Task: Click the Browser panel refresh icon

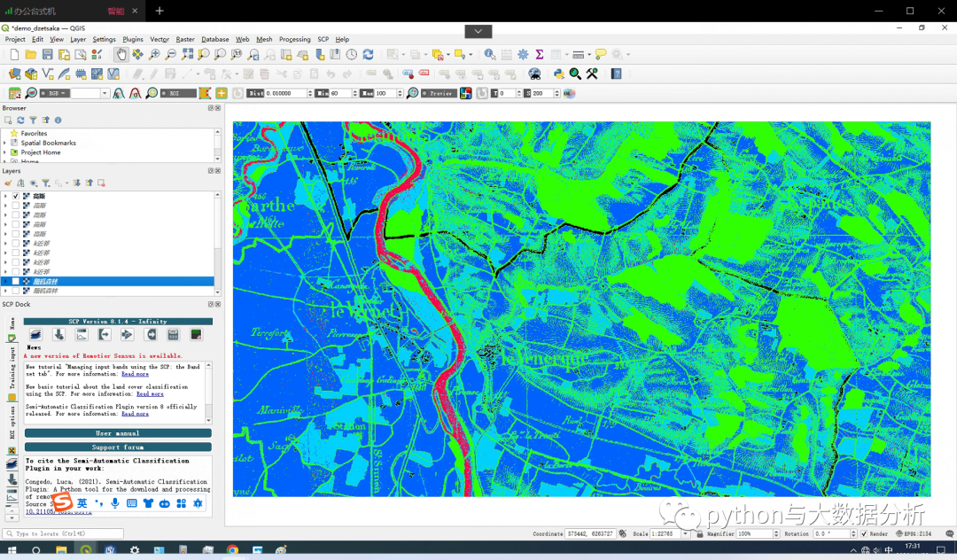Action: tap(20, 121)
